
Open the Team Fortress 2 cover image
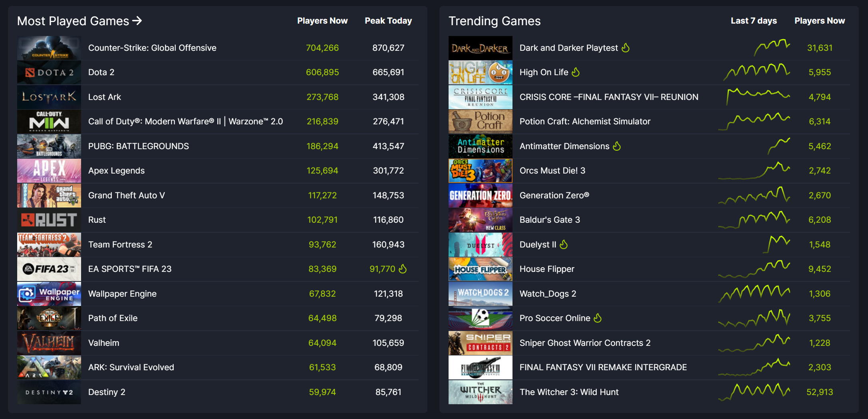tap(49, 245)
